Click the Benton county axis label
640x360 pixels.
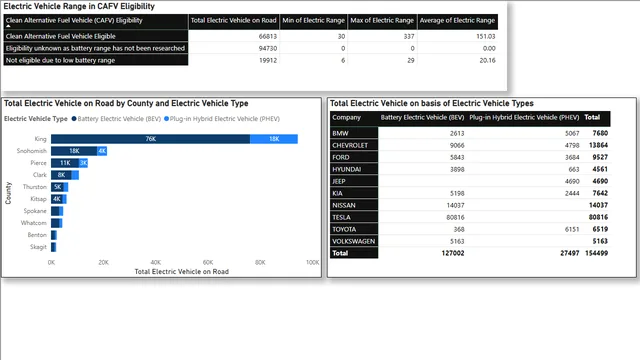coord(37,235)
